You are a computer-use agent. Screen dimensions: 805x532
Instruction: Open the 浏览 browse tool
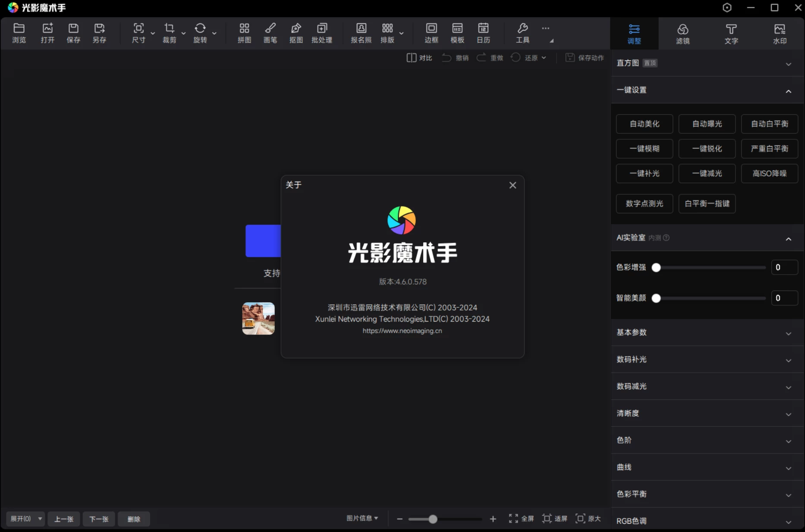click(x=19, y=33)
